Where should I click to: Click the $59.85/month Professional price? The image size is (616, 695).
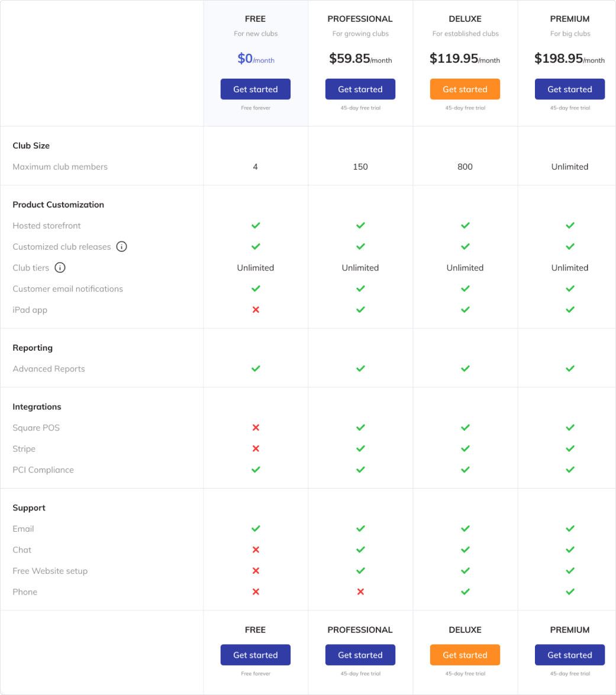click(x=360, y=59)
